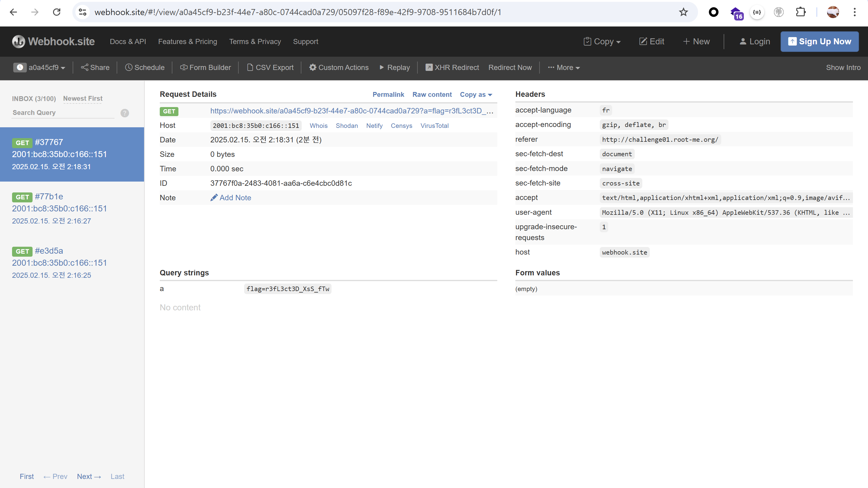Open the Chrome three-dot menu

click(854, 12)
